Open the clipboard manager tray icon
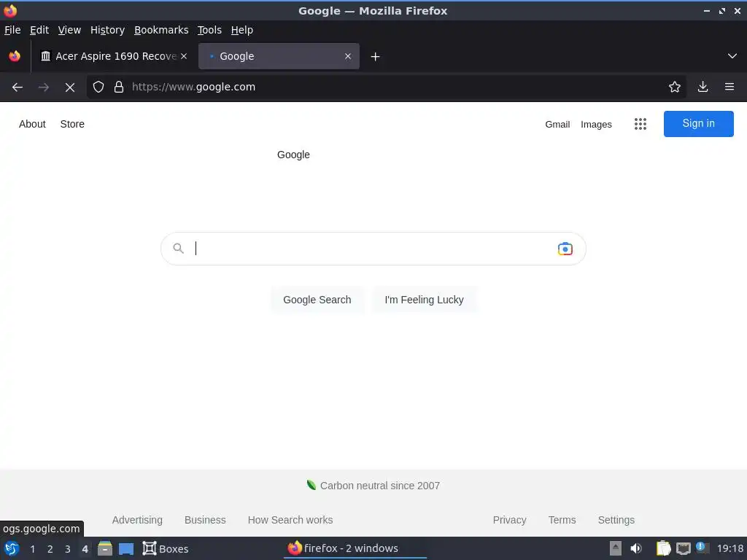 pos(663,548)
